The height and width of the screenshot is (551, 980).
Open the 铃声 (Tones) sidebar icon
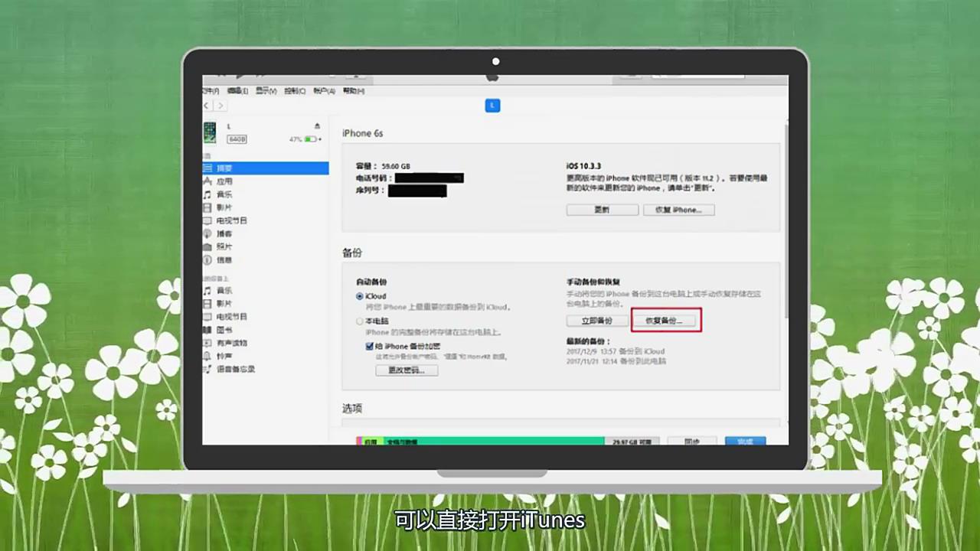(x=224, y=356)
